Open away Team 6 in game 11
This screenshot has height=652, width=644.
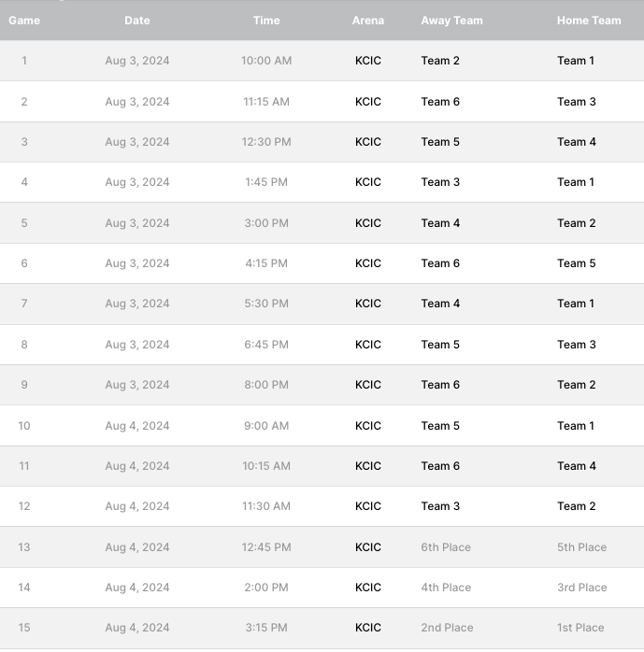440,466
